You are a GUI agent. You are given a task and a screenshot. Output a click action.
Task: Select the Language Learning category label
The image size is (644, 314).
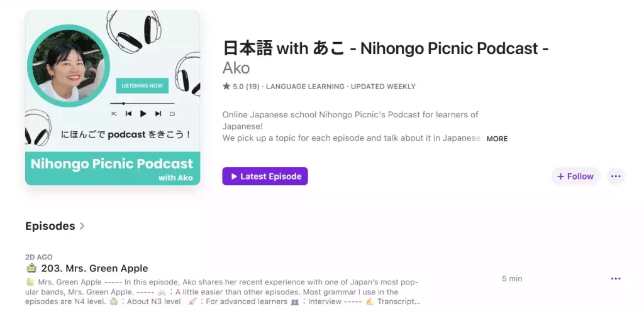click(x=305, y=87)
